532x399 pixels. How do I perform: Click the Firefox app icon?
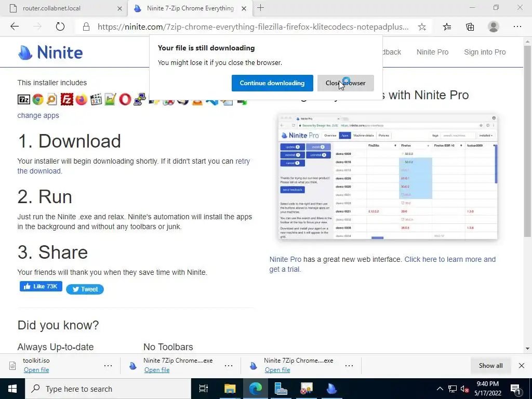coord(81,99)
